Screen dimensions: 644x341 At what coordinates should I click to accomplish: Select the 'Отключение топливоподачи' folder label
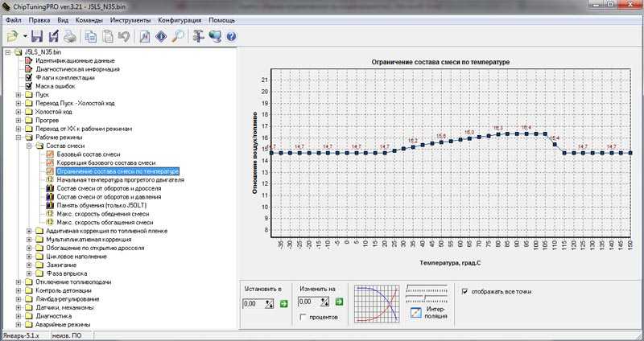tap(73, 282)
